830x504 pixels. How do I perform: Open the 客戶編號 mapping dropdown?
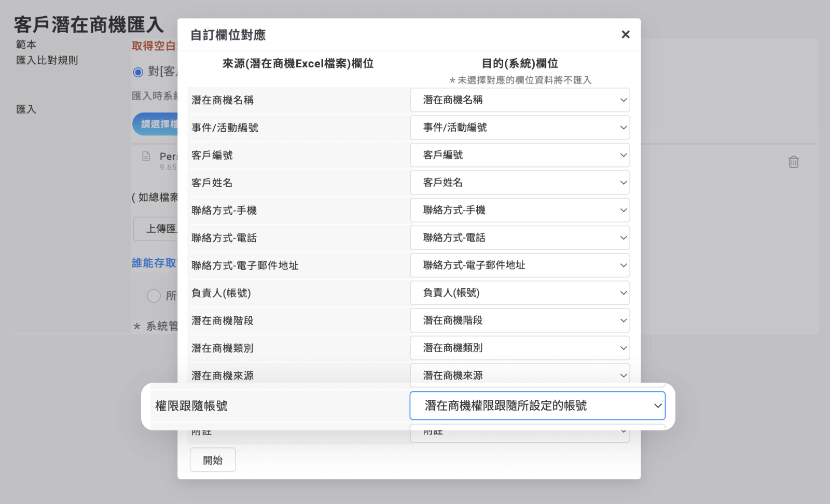click(520, 155)
